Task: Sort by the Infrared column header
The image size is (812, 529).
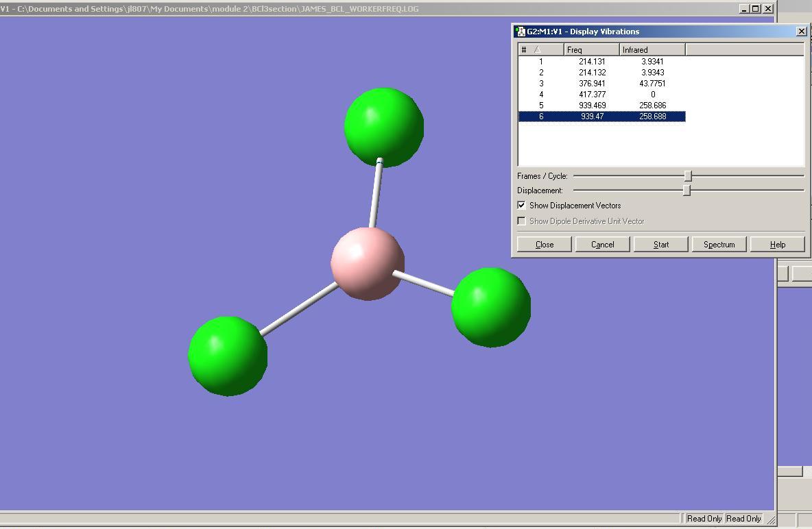Action: click(652, 50)
